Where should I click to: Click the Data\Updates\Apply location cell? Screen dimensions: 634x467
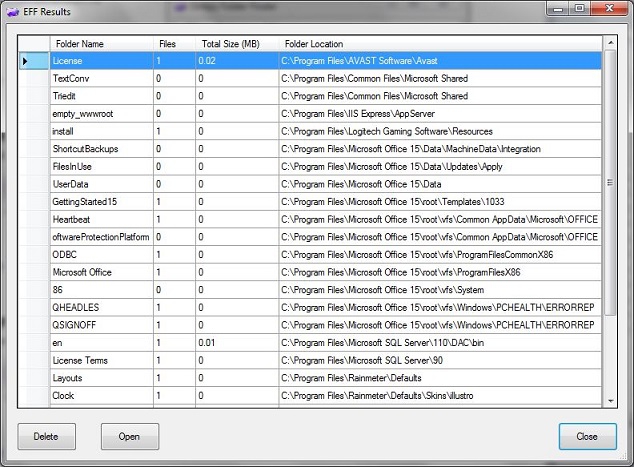[x=440, y=167]
